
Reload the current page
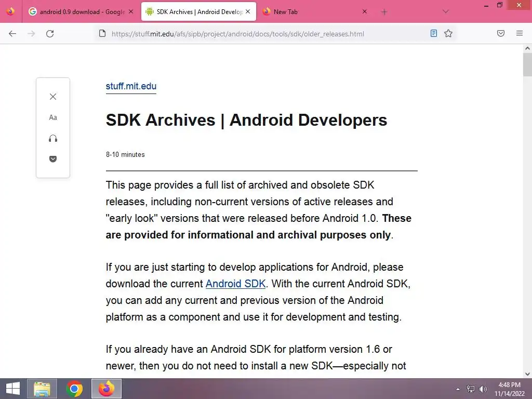coord(50,34)
